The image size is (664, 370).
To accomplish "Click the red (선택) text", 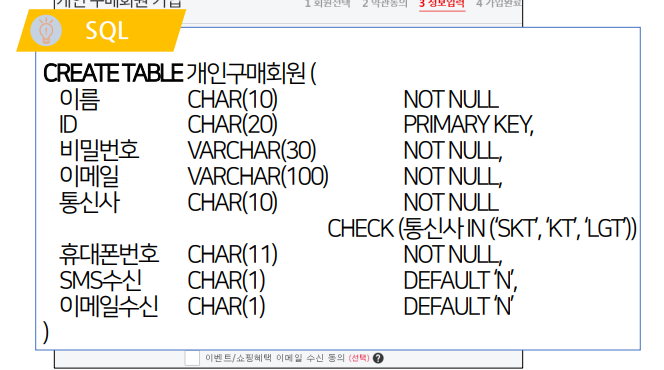I will pyautogui.click(x=359, y=358).
